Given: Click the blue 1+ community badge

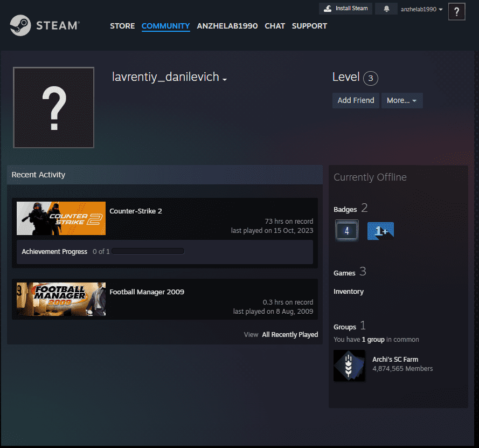Looking at the screenshot, I should [x=380, y=230].
